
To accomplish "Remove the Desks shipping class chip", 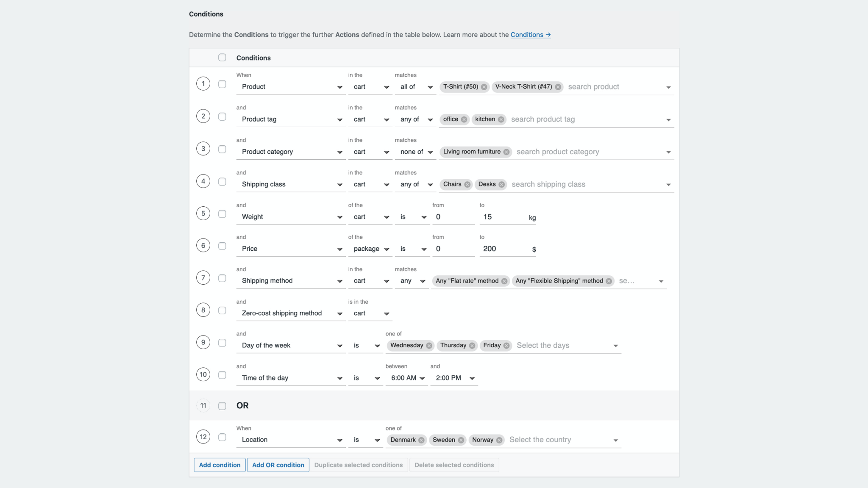I will 502,184.
